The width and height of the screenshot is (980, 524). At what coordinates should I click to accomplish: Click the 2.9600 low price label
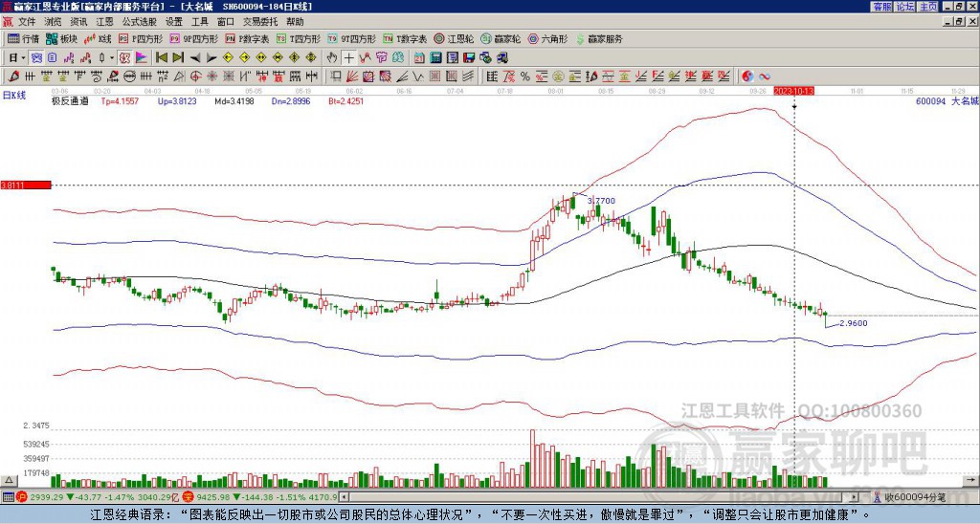tap(854, 323)
